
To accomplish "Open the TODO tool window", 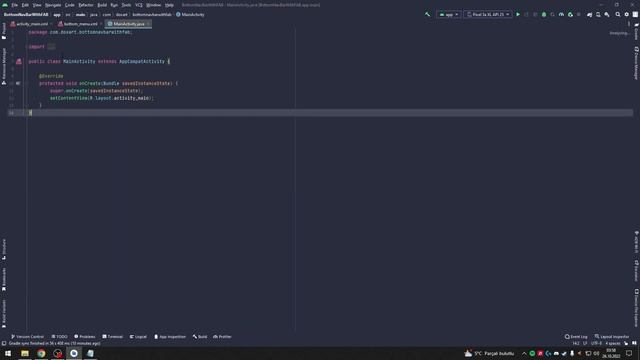I will tap(60, 337).
